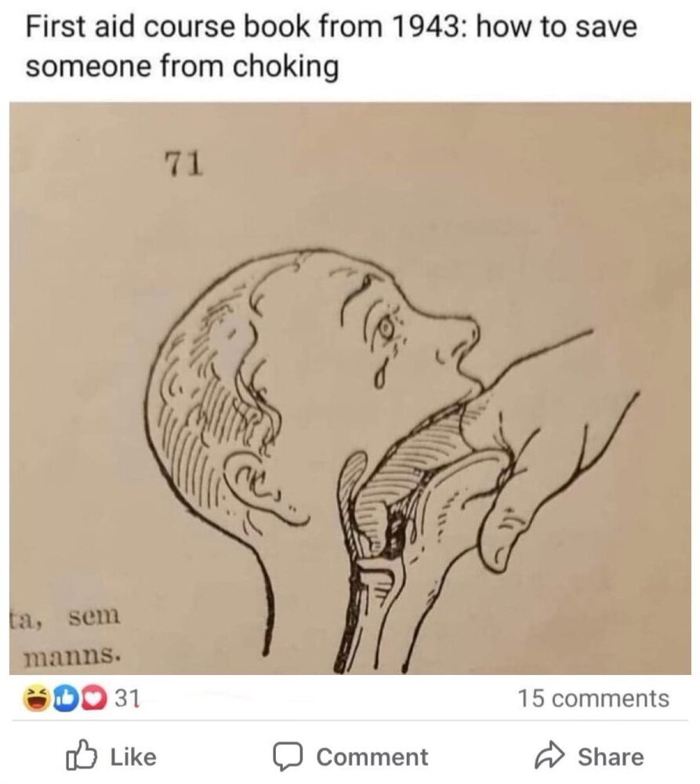
Task: Click the Like text label
Action: point(133,757)
